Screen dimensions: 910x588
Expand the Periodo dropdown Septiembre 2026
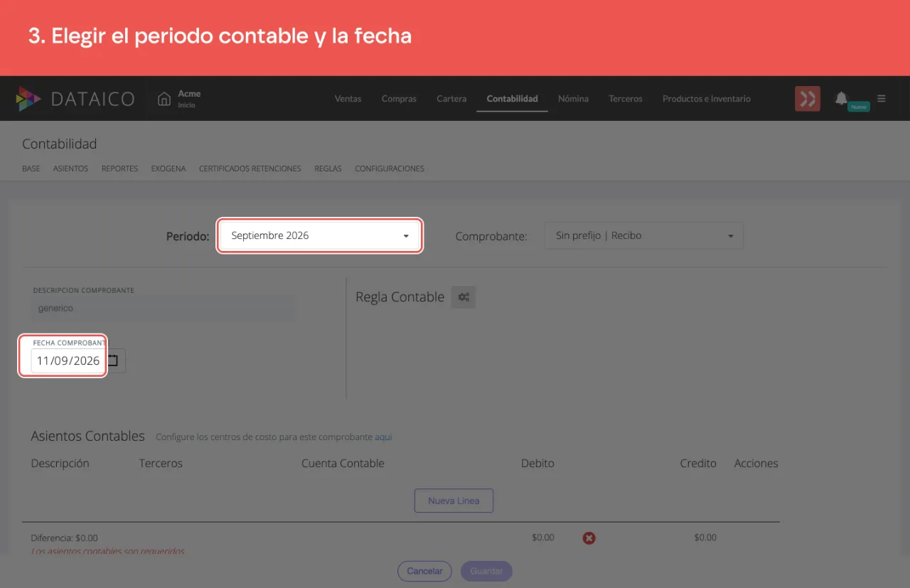pyautogui.click(x=320, y=235)
